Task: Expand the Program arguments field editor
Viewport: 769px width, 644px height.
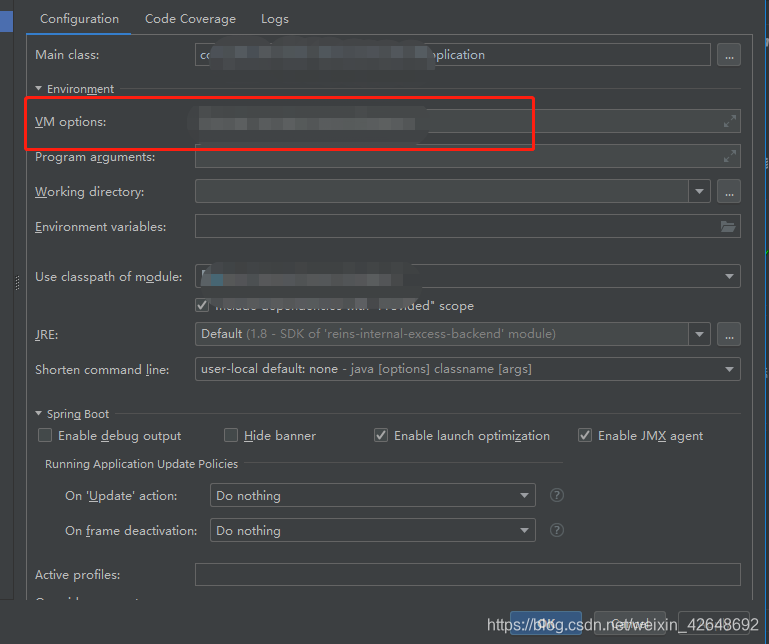Action: tap(730, 156)
